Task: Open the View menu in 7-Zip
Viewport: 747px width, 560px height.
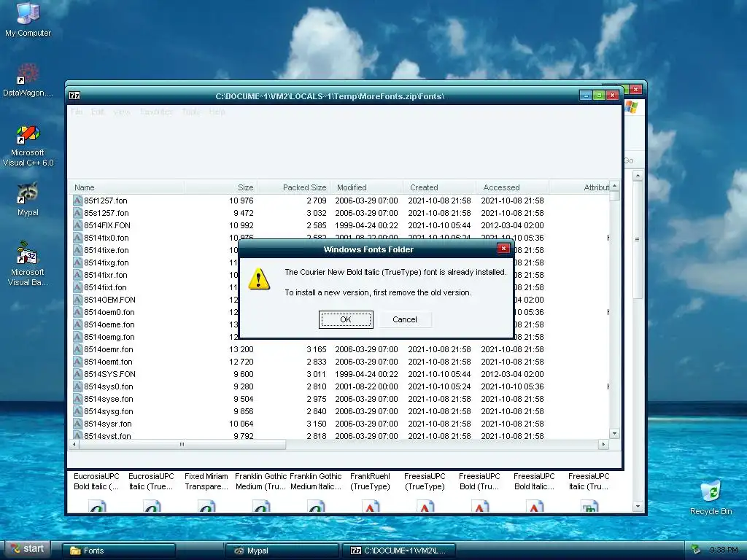Action: (x=122, y=112)
